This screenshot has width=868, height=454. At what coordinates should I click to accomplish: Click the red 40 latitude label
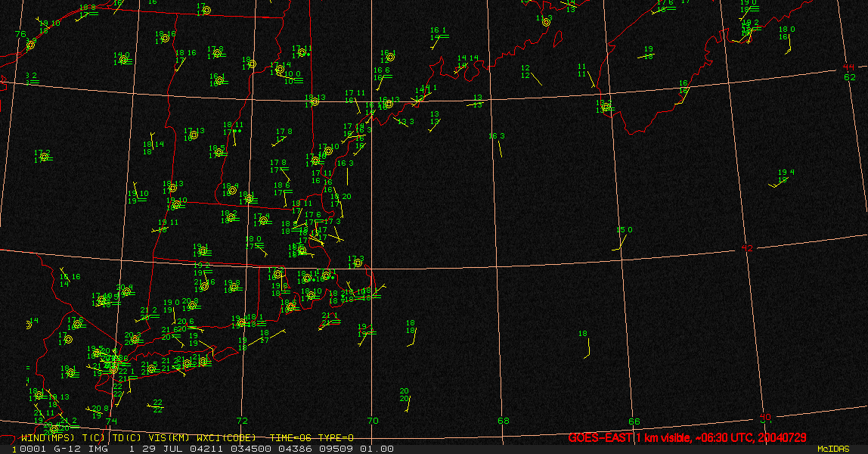(x=765, y=417)
